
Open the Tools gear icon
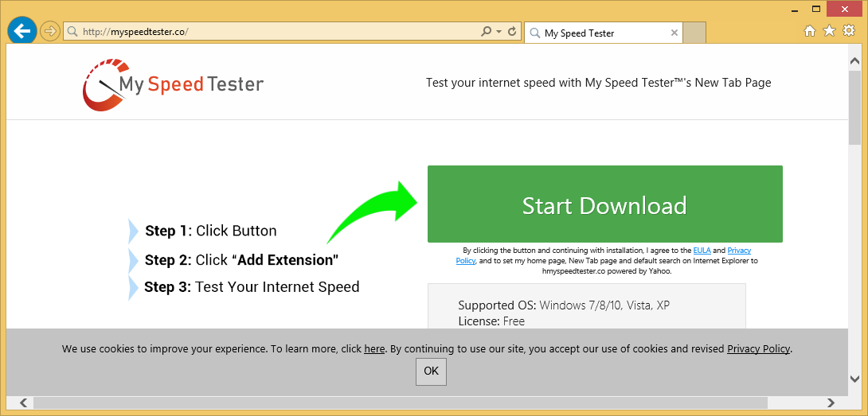[847, 31]
